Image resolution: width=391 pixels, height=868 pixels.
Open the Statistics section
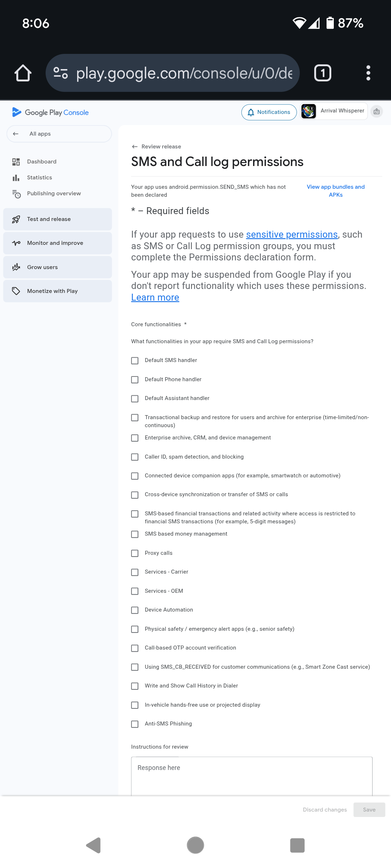[39, 177]
